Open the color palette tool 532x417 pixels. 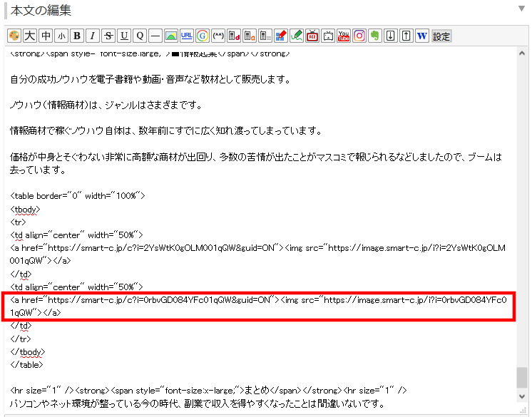[14, 36]
